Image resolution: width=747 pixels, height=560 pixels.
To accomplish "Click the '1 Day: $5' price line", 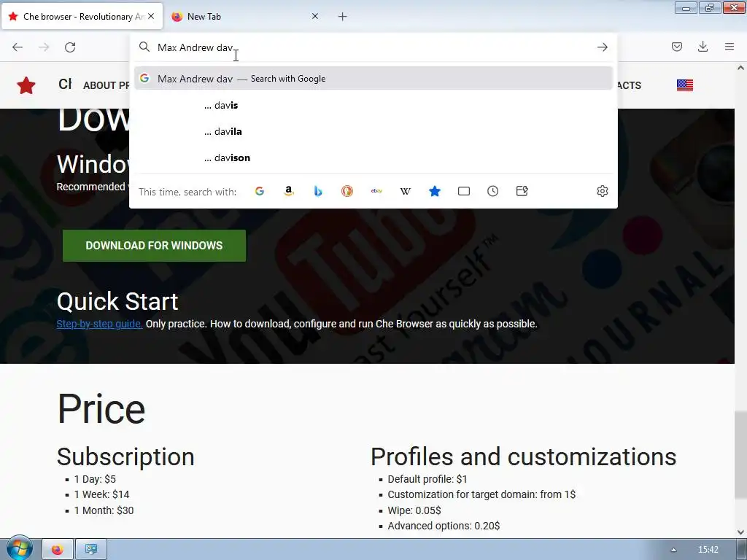I will [x=95, y=479].
